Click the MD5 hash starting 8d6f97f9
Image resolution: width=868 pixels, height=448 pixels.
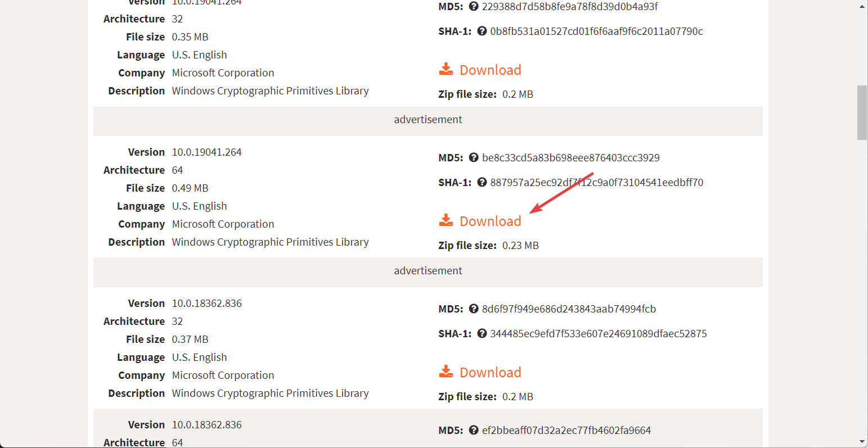coord(569,309)
